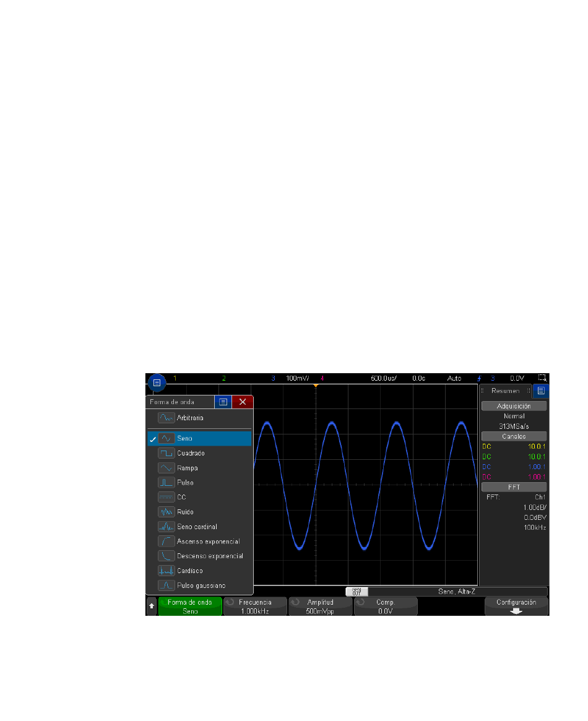This screenshot has width=588, height=721.
Task: Grab the left drag handle beside Resumen
Action: [482, 391]
